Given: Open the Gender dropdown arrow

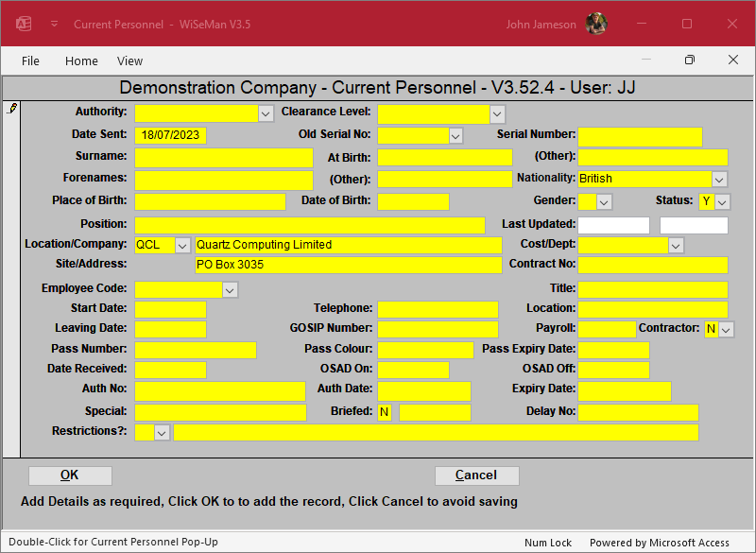Looking at the screenshot, I should (605, 201).
